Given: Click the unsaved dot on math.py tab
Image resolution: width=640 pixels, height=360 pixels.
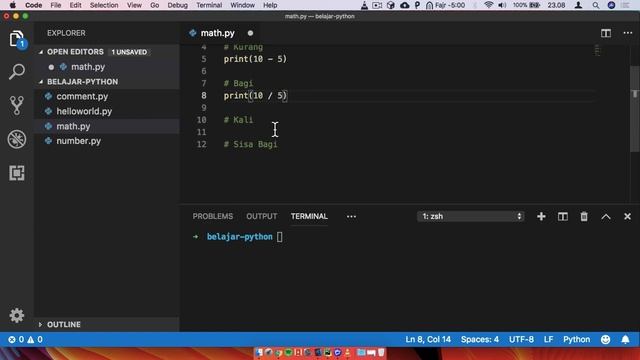Looking at the screenshot, I should click(250, 33).
